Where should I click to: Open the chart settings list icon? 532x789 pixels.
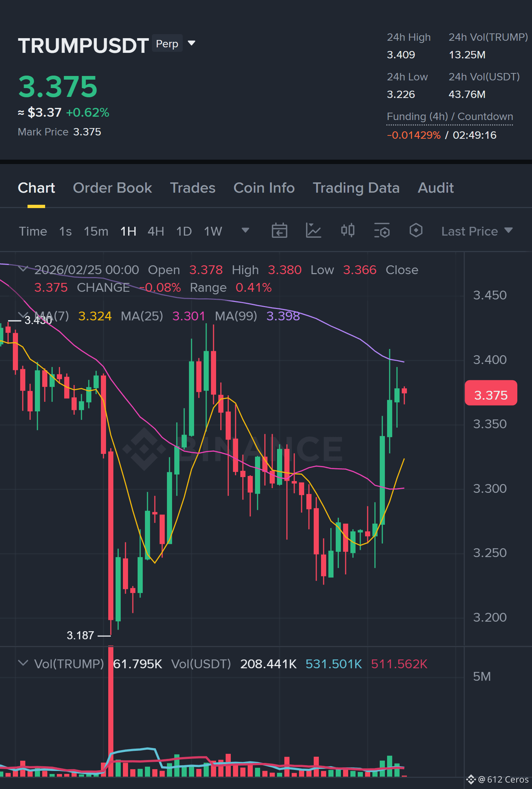click(382, 231)
